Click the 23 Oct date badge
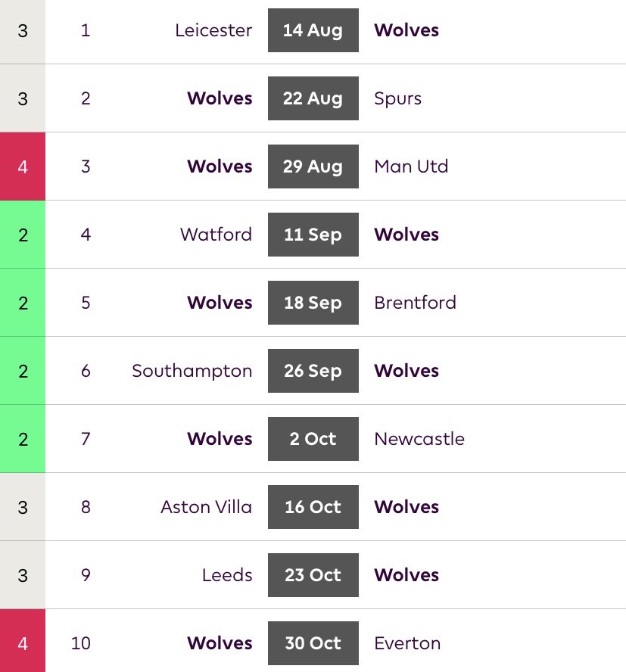Viewport: 626px width, 672px height. [x=313, y=576]
